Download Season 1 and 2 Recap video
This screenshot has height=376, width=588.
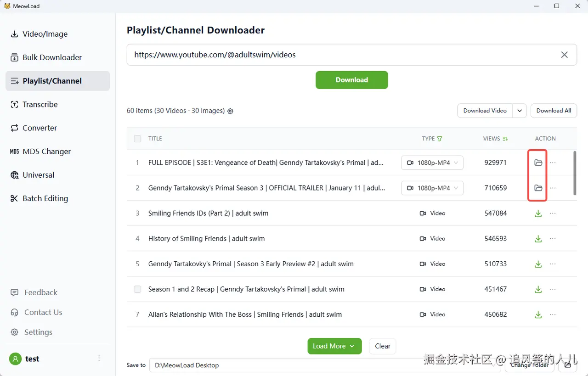click(x=538, y=289)
